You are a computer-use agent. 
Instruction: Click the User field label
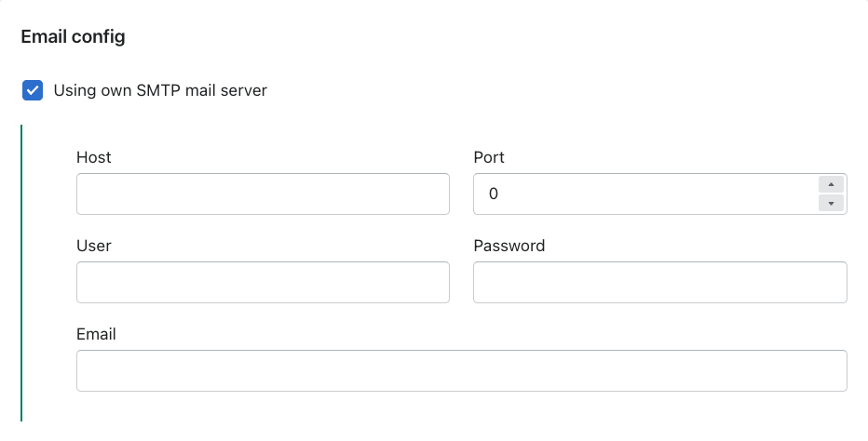pyautogui.click(x=94, y=246)
